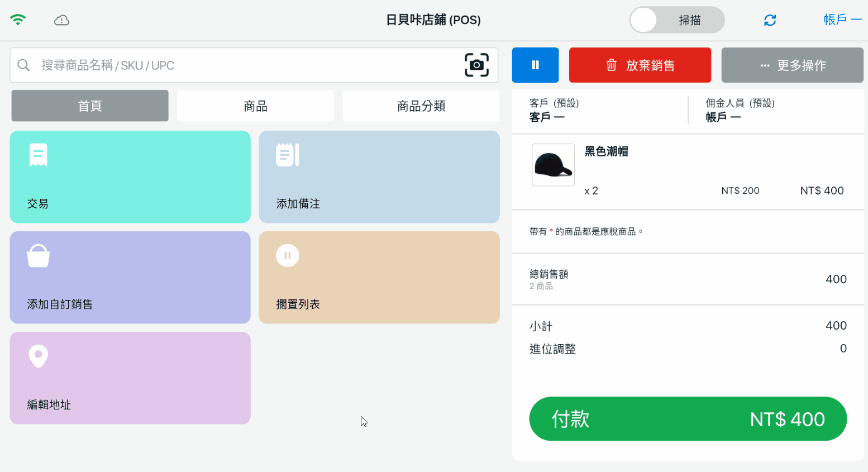Open the 交易 transactions tile
This screenshot has height=472, width=868.
130,177
